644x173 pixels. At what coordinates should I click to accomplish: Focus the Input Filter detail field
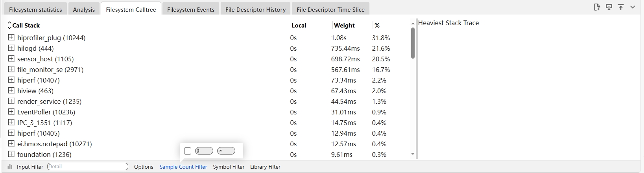tap(88, 167)
